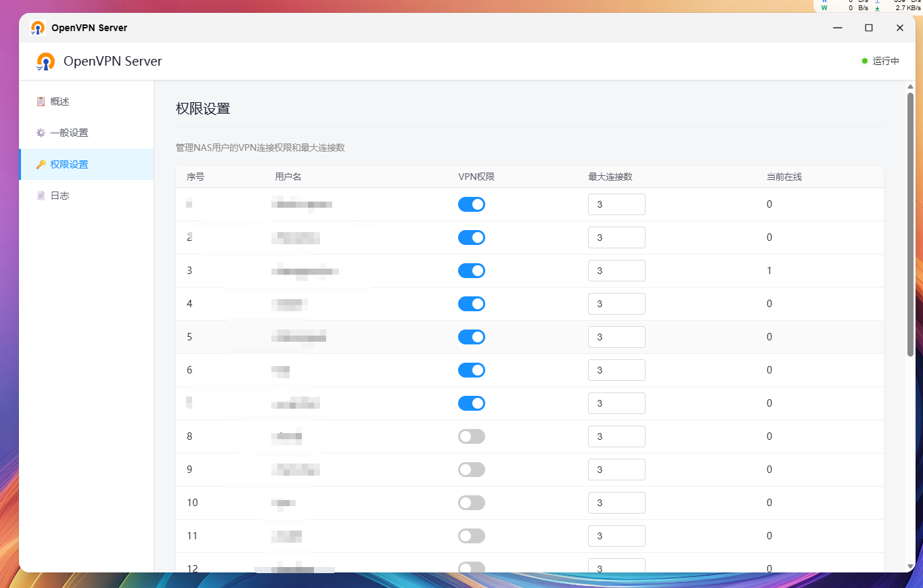Click the document icon beside 日志

tap(41, 196)
